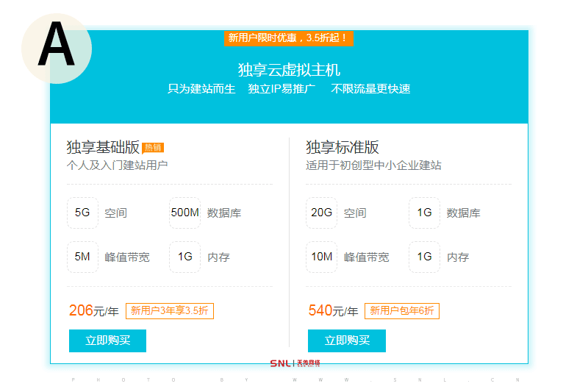
Task: Select the 20G 空间 spec box
Action: click(x=321, y=213)
